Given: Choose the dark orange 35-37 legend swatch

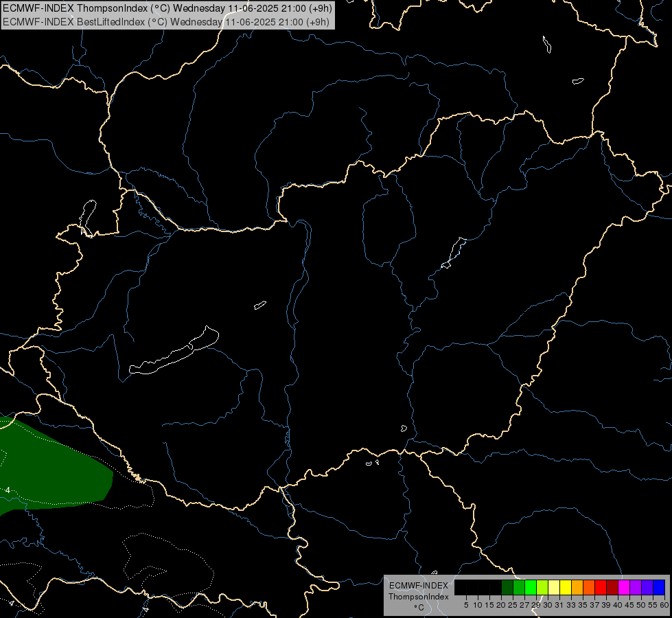Looking at the screenshot, I should click(x=589, y=588).
